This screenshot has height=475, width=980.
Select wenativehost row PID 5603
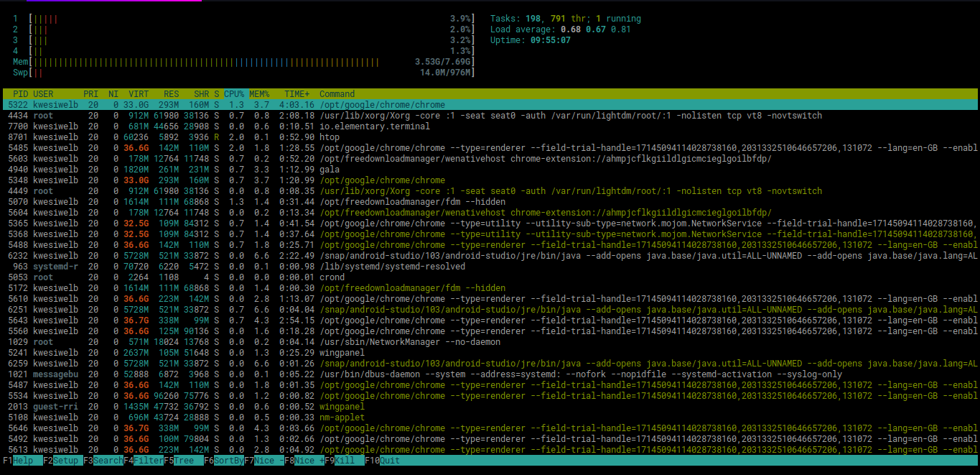point(490,159)
